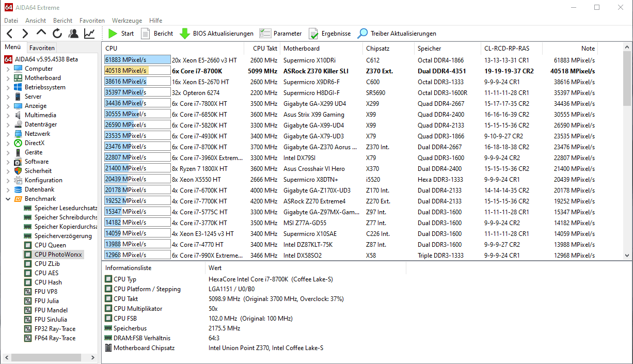This screenshot has width=633, height=364.
Task: Select FPU Julia benchmark
Action: click(41, 301)
